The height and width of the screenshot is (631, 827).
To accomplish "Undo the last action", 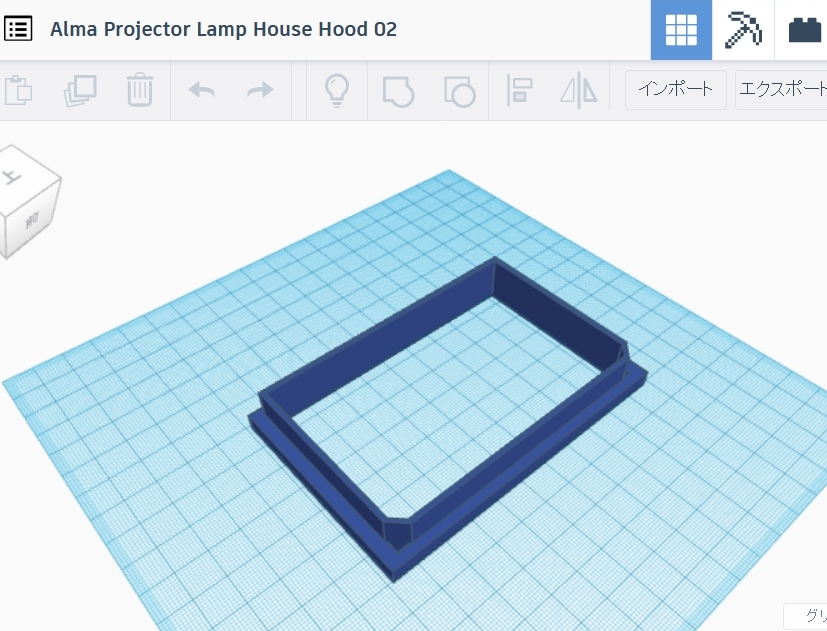I will point(201,90).
